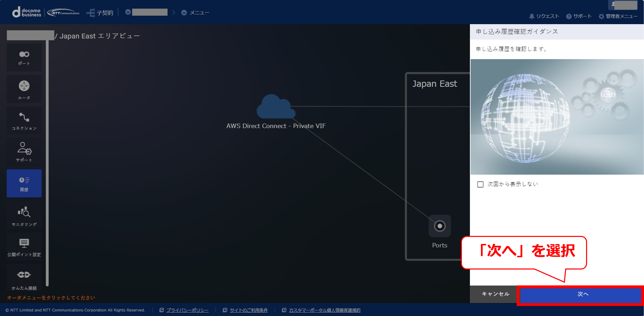Image resolution: width=644 pixels, height=316 pixels.
Task: Select the 履歴 sidebar menu
Action: [24, 183]
